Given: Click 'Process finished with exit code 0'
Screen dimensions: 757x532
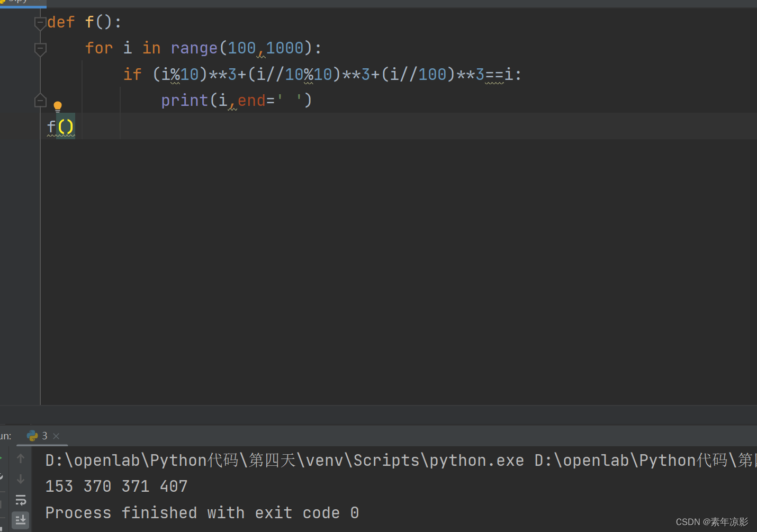Looking at the screenshot, I should point(202,512).
